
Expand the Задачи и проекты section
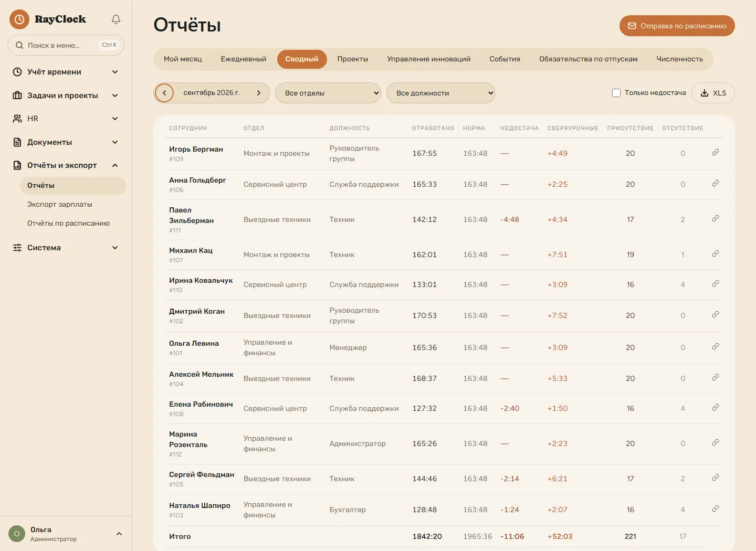click(66, 96)
